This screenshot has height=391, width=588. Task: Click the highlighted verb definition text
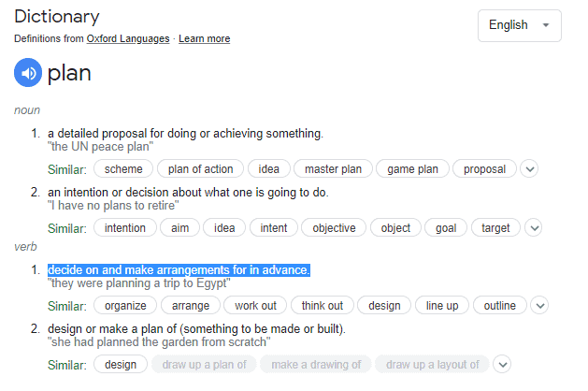(x=179, y=270)
